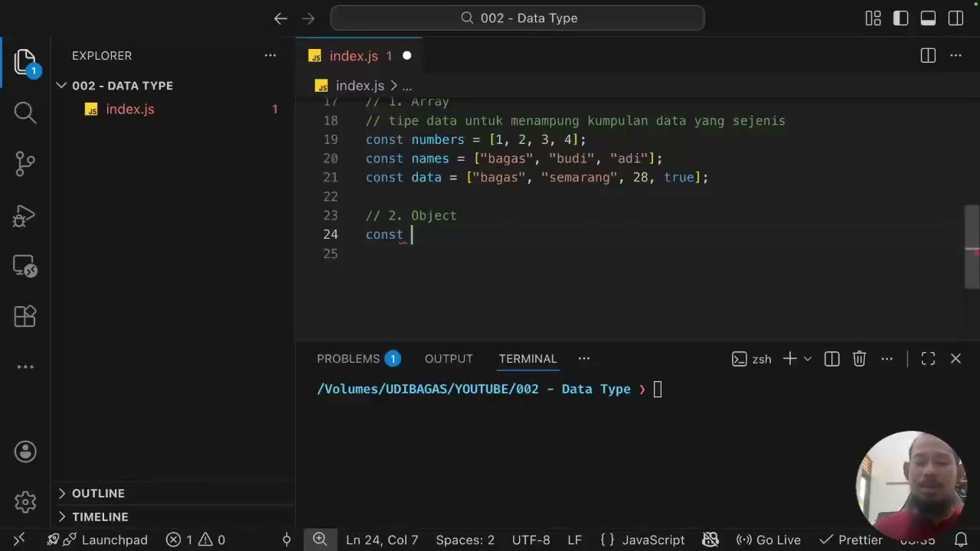Click the terminal prompt input area
Viewport: 980px width, 551px height.
coord(657,389)
